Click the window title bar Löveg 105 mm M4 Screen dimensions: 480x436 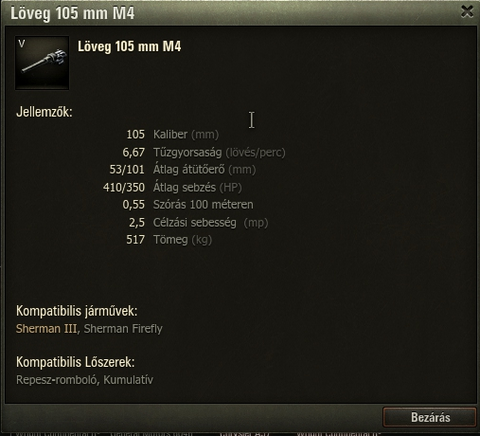tap(72, 13)
